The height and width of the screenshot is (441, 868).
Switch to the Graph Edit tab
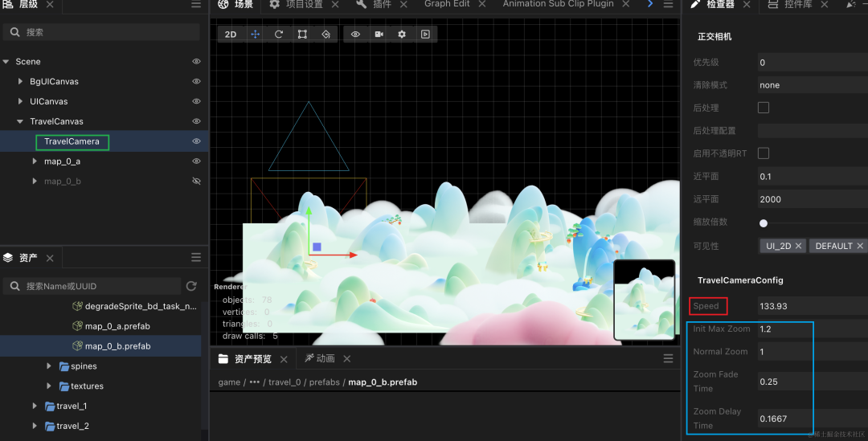click(x=447, y=4)
